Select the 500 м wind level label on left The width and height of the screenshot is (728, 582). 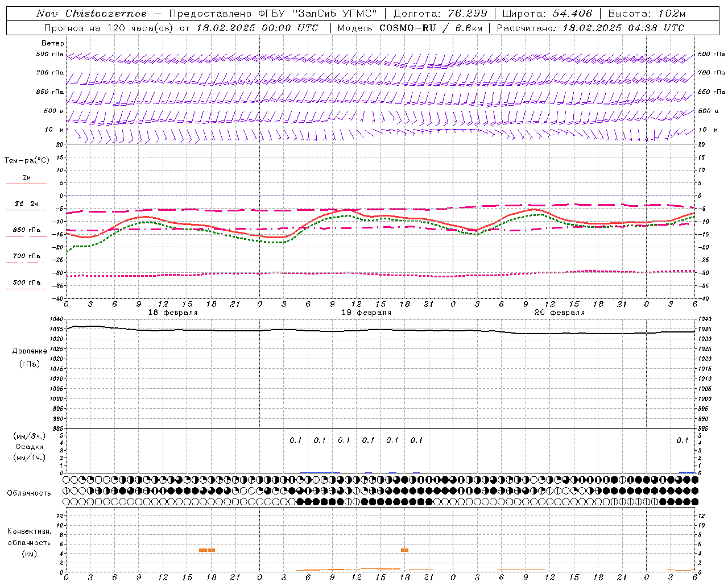[x=54, y=111]
